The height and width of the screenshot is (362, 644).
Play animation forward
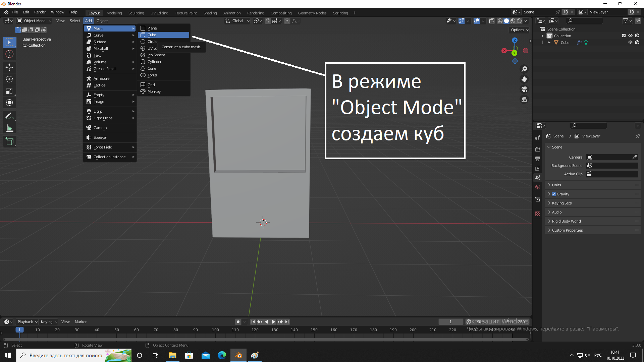(273, 322)
